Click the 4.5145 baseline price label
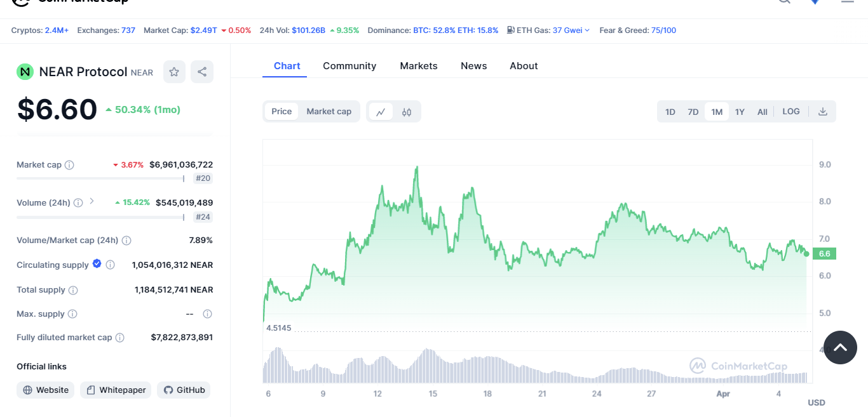 tap(278, 328)
